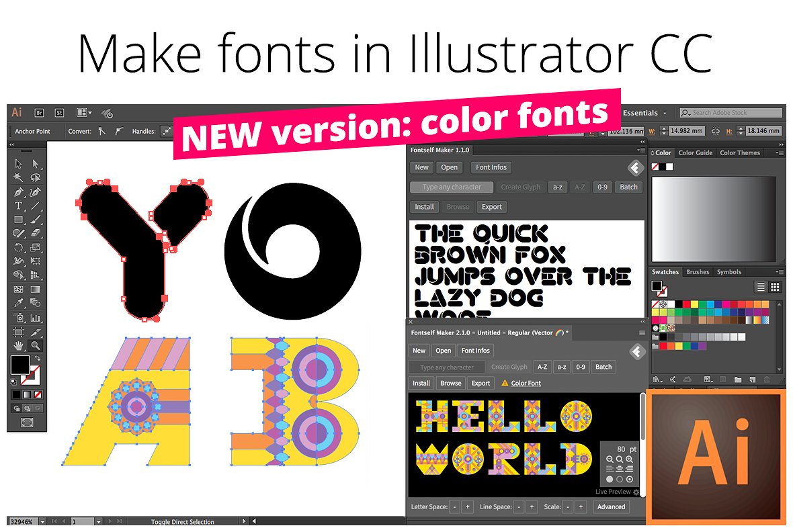Switch to the Symbols tab
The image size is (793, 532).
pyautogui.click(x=728, y=272)
